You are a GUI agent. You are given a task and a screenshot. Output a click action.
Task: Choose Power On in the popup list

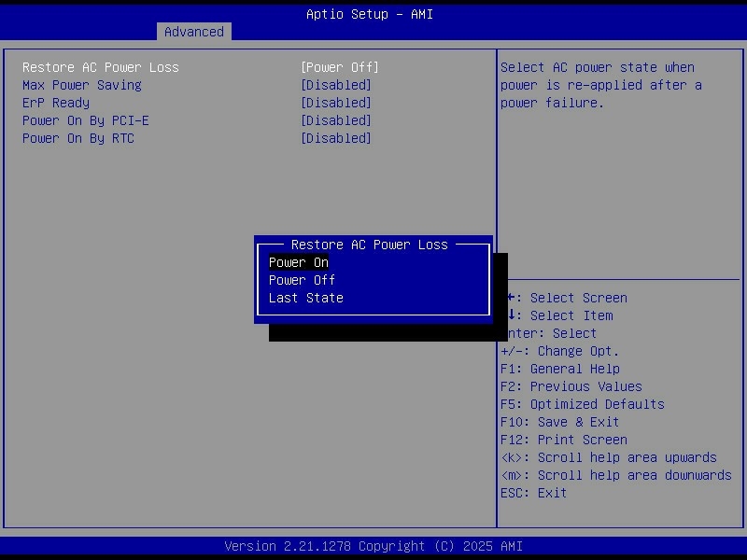point(299,262)
